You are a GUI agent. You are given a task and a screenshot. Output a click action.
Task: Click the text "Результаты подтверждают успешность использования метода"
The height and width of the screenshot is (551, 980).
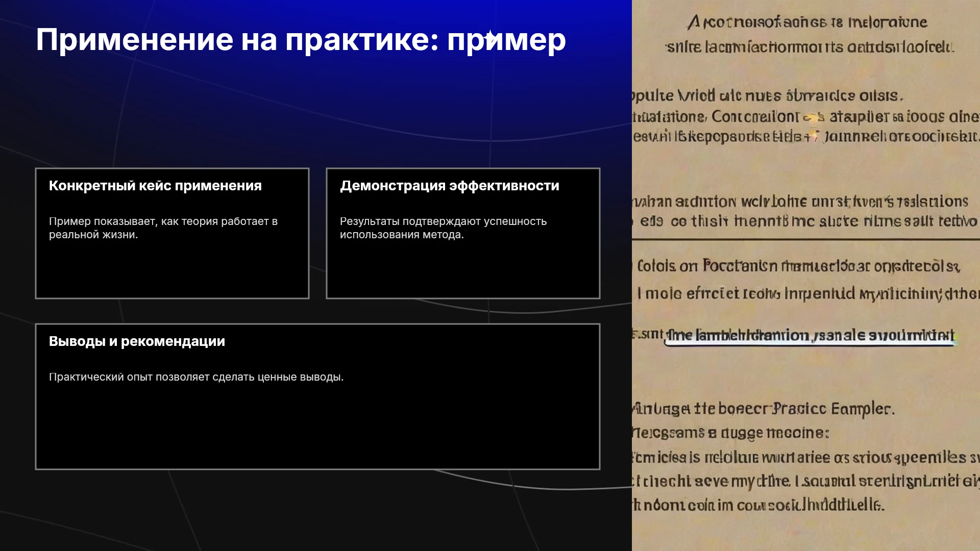click(x=443, y=228)
